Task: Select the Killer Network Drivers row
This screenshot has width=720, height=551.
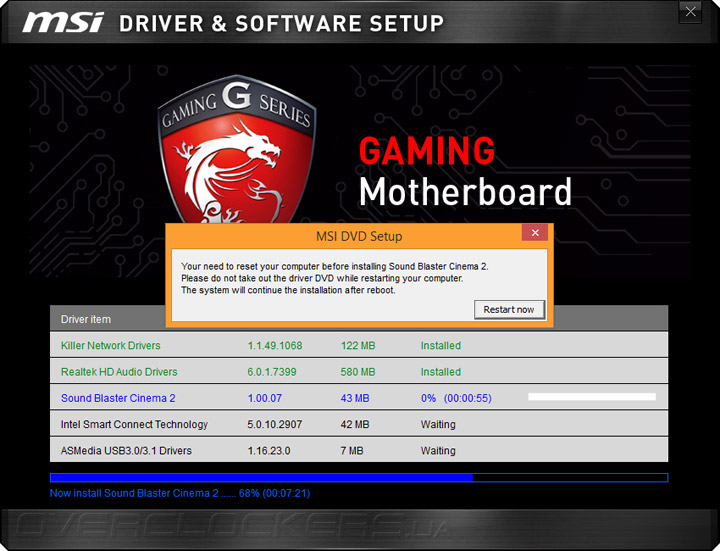Action: [359, 345]
